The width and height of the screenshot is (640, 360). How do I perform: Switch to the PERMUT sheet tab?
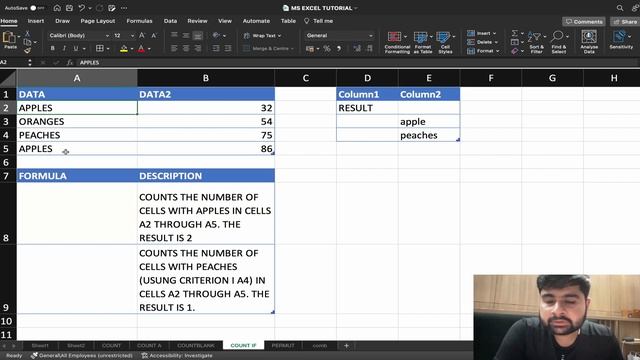(x=283, y=345)
